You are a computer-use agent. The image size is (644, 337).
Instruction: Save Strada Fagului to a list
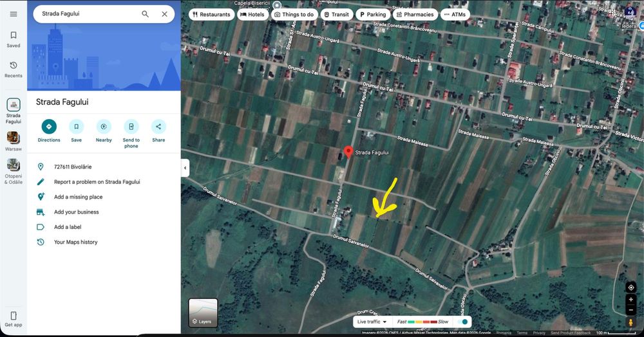tap(77, 131)
